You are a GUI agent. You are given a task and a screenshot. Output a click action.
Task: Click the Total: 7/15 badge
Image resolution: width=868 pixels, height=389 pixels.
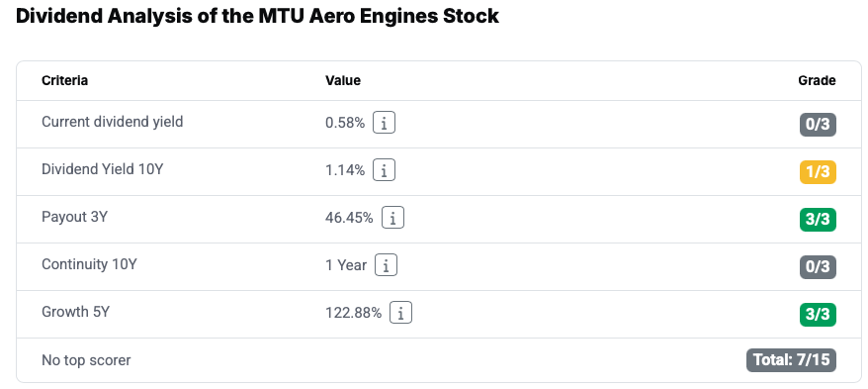tap(791, 360)
